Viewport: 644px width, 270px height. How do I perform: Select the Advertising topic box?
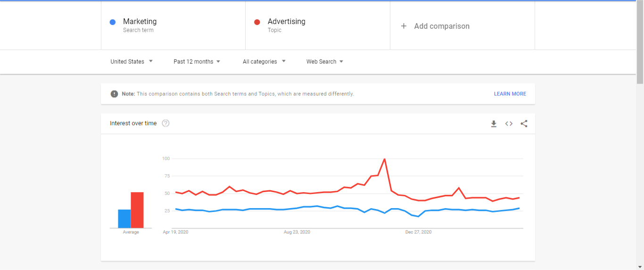(x=317, y=25)
